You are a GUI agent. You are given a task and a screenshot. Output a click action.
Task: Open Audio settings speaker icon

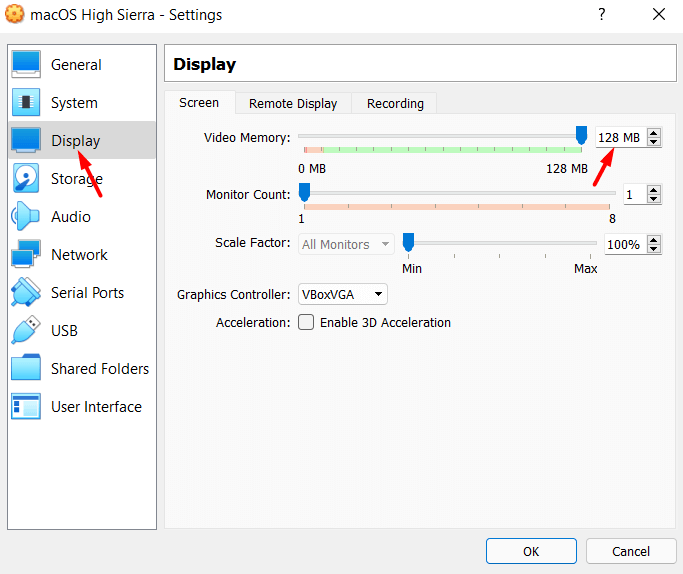pyautogui.click(x=25, y=217)
